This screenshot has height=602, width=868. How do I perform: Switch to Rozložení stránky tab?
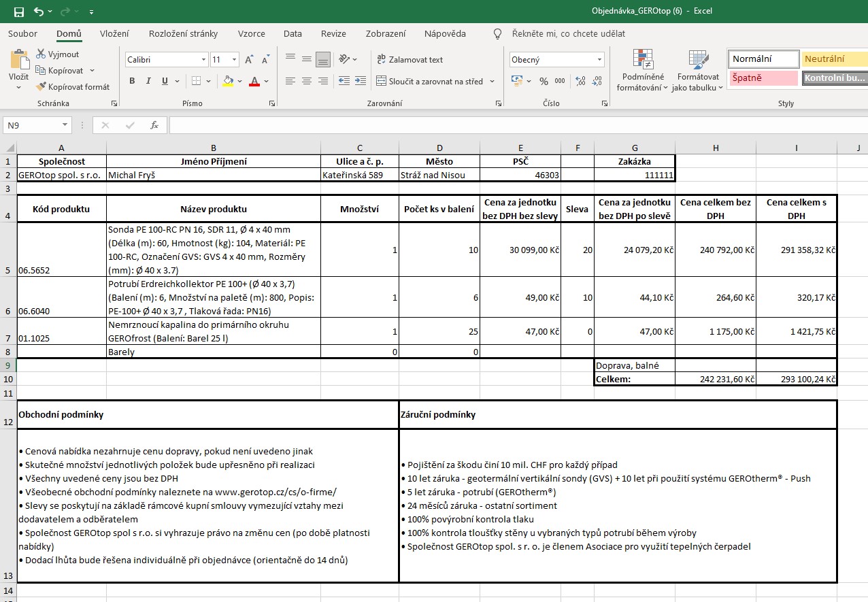pyautogui.click(x=184, y=33)
